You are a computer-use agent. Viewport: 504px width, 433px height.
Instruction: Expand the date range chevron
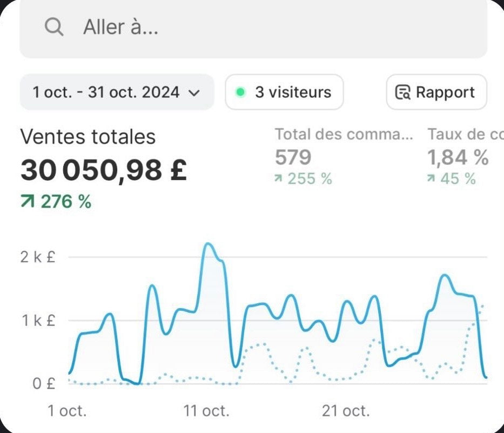pos(193,93)
